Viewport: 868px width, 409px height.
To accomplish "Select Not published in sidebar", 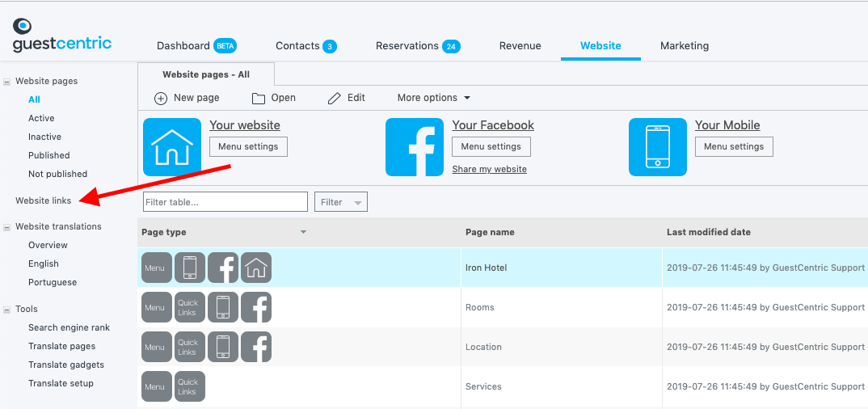I will 58,174.
